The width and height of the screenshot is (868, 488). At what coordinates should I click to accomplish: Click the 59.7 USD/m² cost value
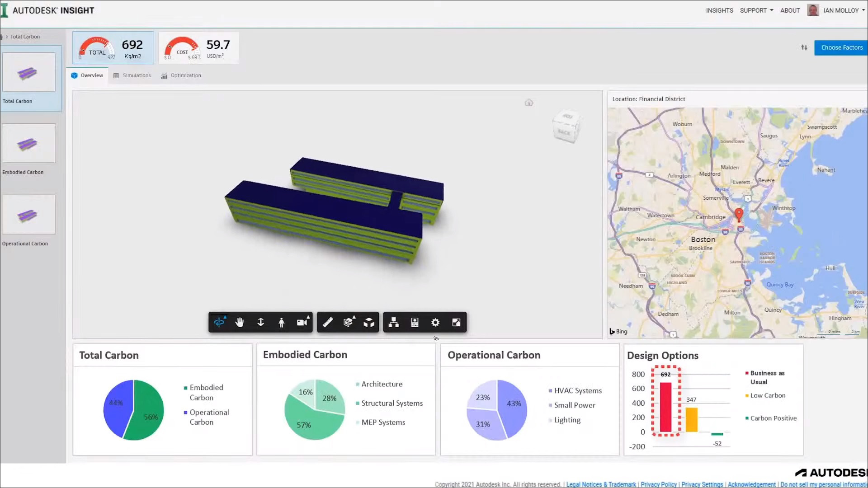coord(218,49)
